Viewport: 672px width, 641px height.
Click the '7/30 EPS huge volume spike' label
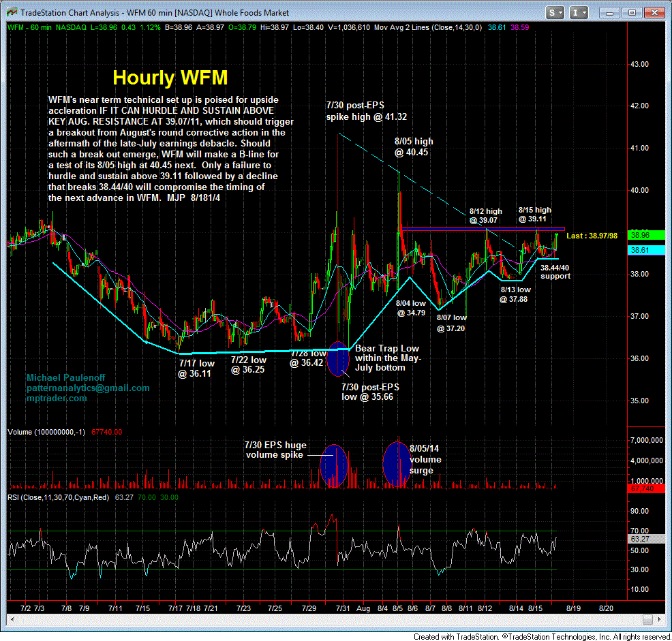[x=275, y=450]
